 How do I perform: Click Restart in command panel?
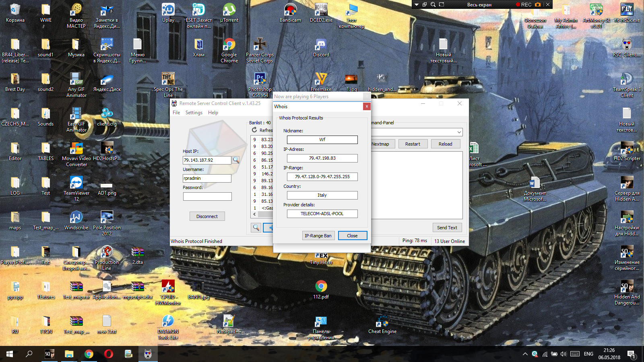[x=413, y=144]
